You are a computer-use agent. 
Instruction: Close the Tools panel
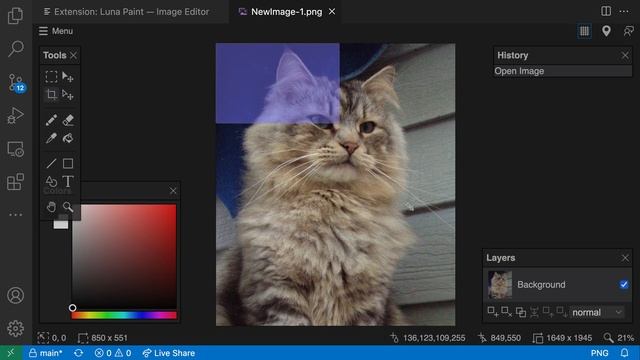[73, 55]
